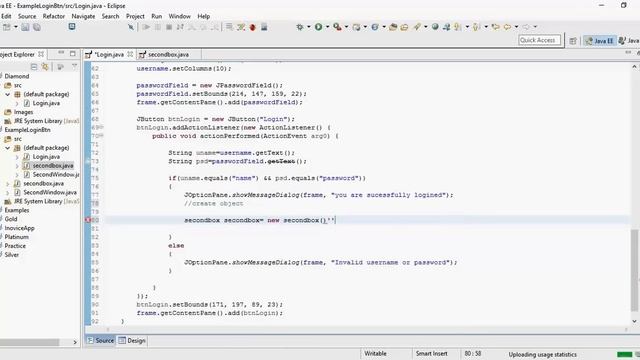The height and width of the screenshot is (360, 640).
Task: Click the Writable status entry
Action: tap(375, 354)
